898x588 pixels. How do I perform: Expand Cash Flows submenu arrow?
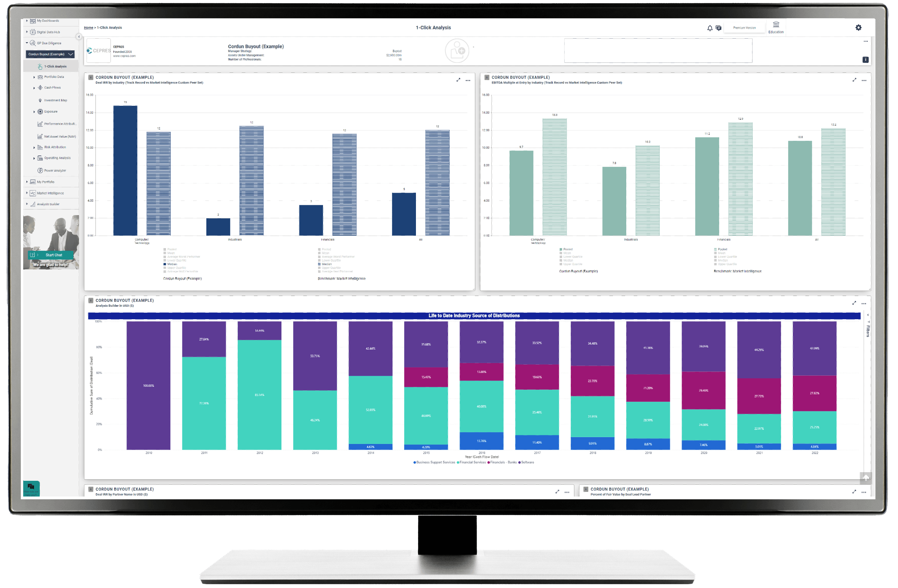tap(34, 88)
